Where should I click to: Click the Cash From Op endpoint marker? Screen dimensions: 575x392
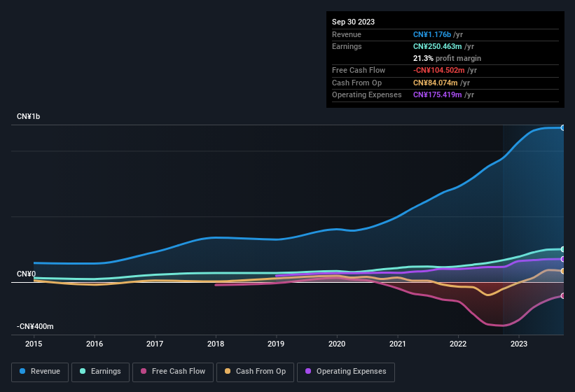click(563, 271)
